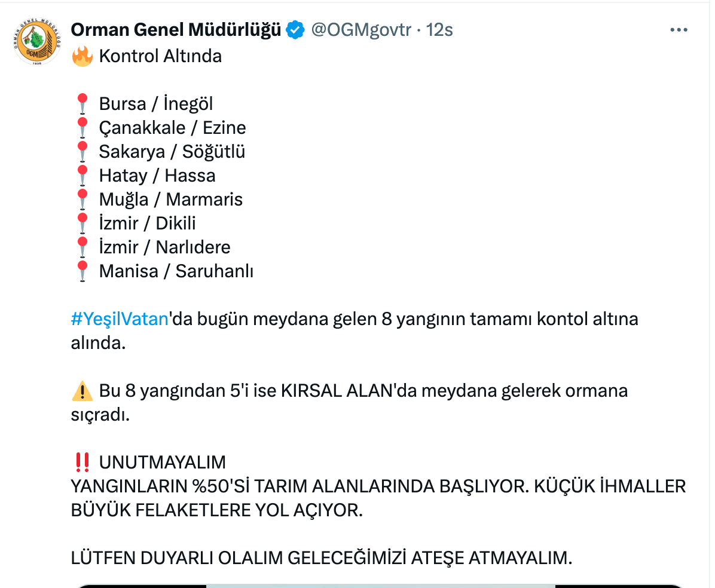Click the pin icon next to Manisa / Saruhanlı

pos(82,271)
